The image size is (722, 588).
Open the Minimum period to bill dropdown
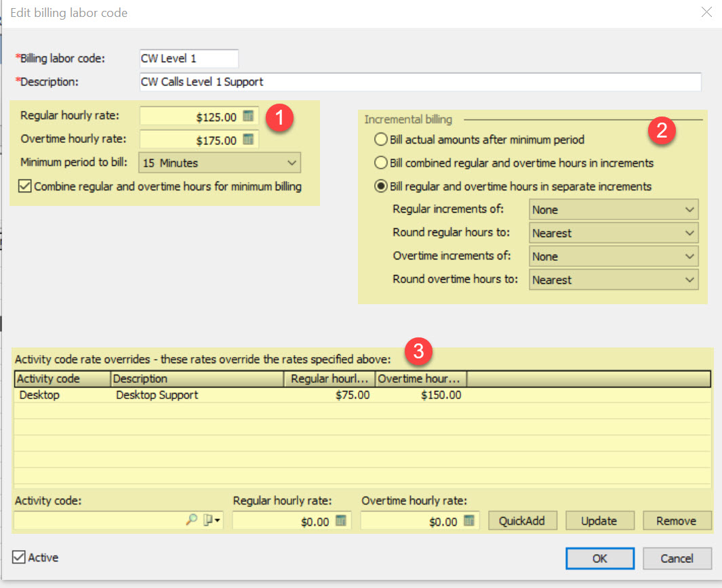click(220, 163)
